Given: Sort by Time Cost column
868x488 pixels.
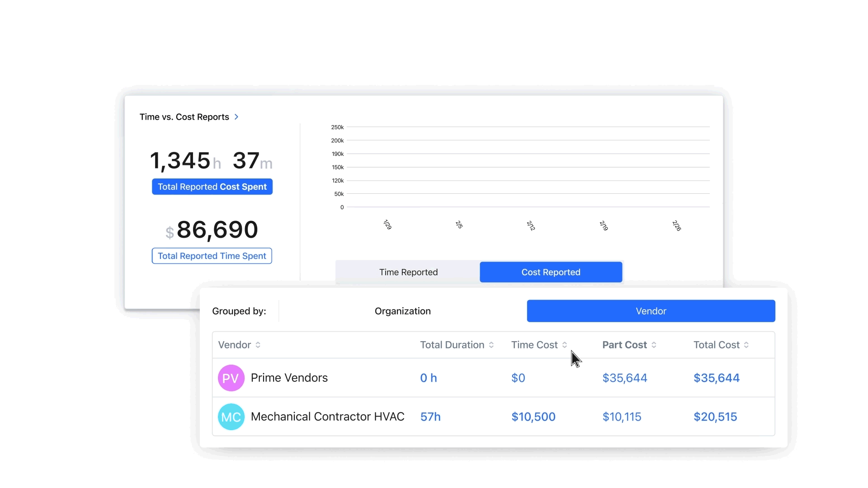Looking at the screenshot, I should pyautogui.click(x=564, y=344).
